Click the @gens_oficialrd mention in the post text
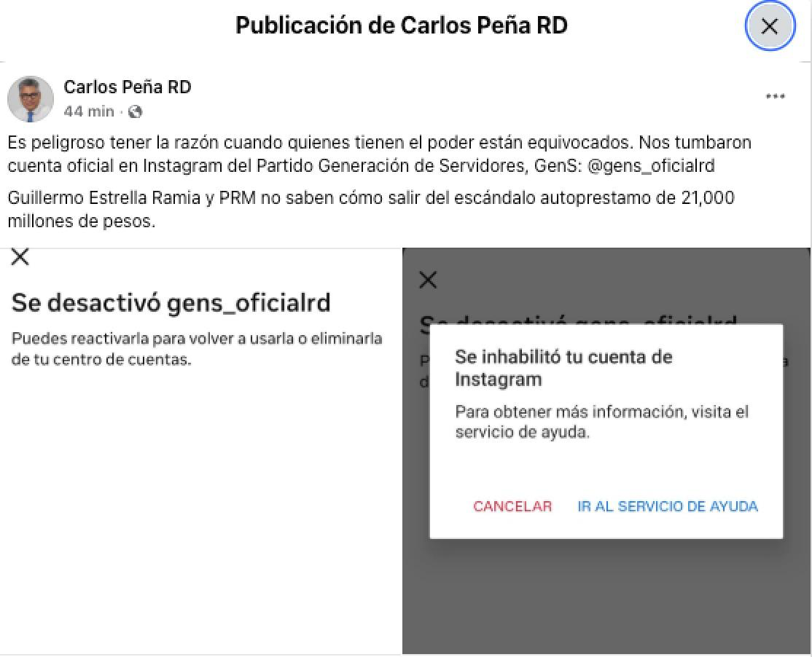Viewport: 812px width, 657px height. 651,166
